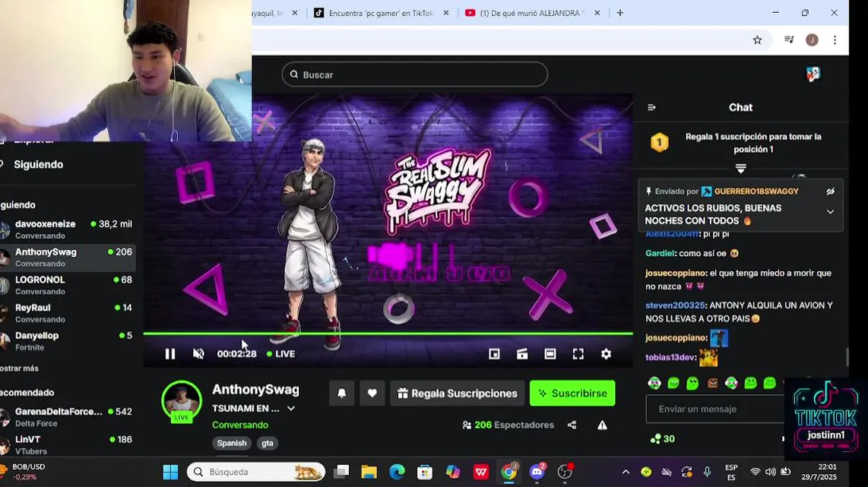
Task: Hide the pinned message eye icon
Action: tap(830, 191)
